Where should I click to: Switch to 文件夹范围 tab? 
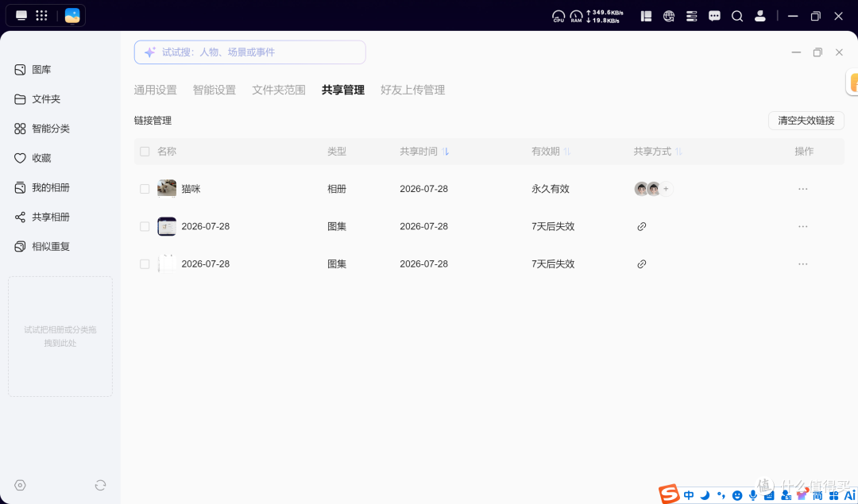[x=279, y=90]
